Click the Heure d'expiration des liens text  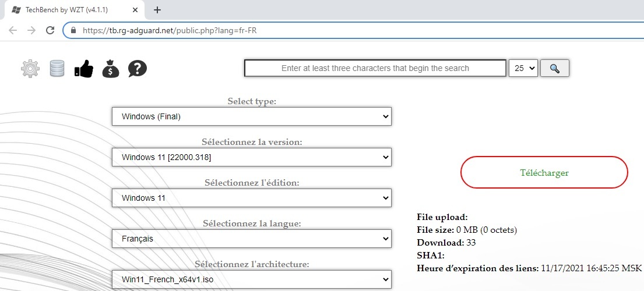coord(529,268)
